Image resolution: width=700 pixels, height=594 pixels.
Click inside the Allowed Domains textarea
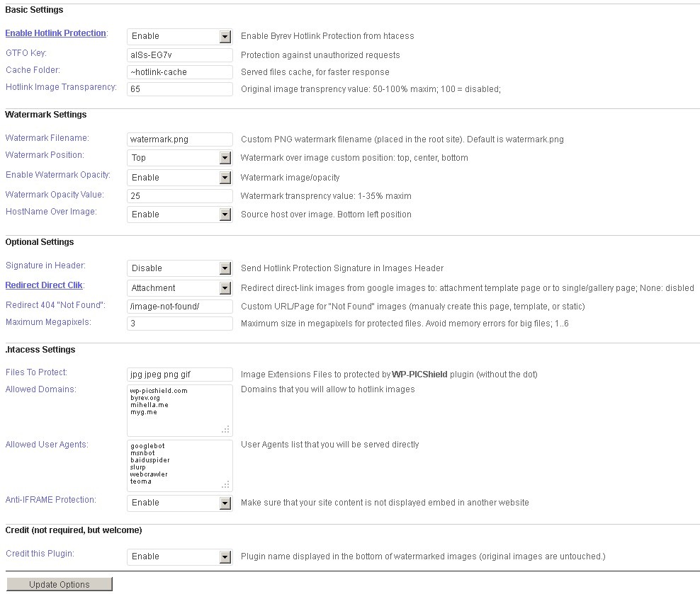click(179, 410)
